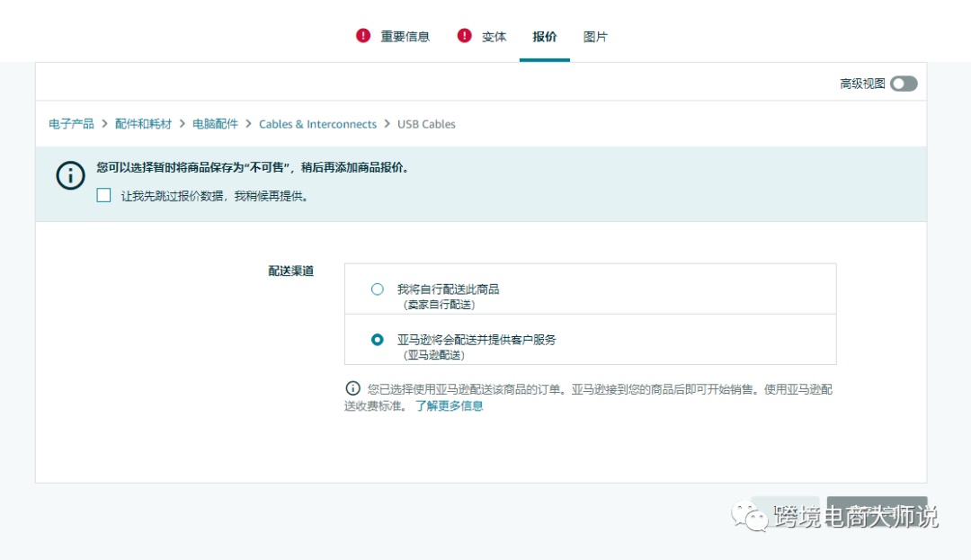The height and width of the screenshot is (560, 971).
Task: Click the 电脑配件 breadcrumb link
Action: pos(215,124)
